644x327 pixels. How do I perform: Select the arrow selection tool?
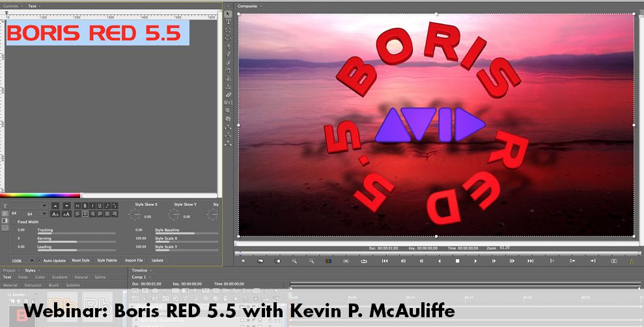click(x=228, y=14)
